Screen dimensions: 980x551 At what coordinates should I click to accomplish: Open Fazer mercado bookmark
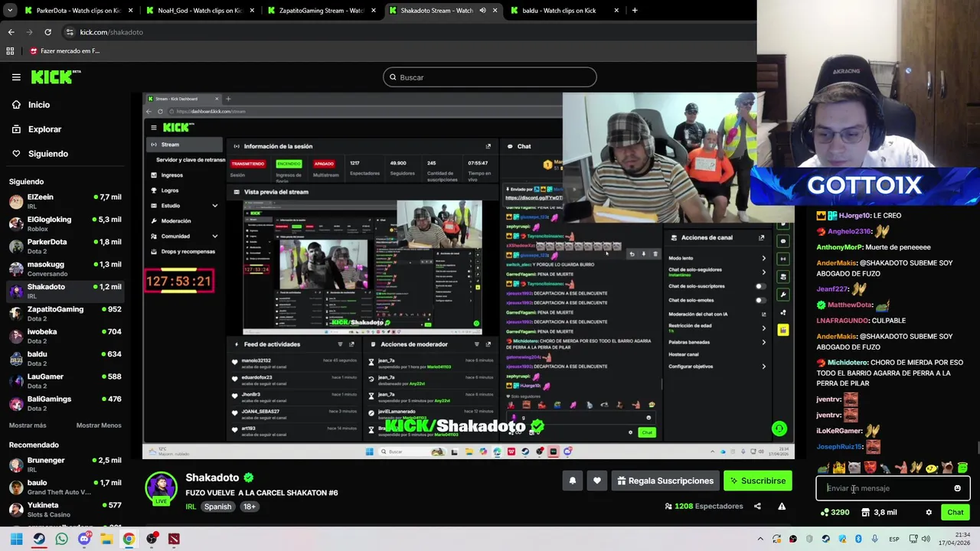click(x=64, y=51)
